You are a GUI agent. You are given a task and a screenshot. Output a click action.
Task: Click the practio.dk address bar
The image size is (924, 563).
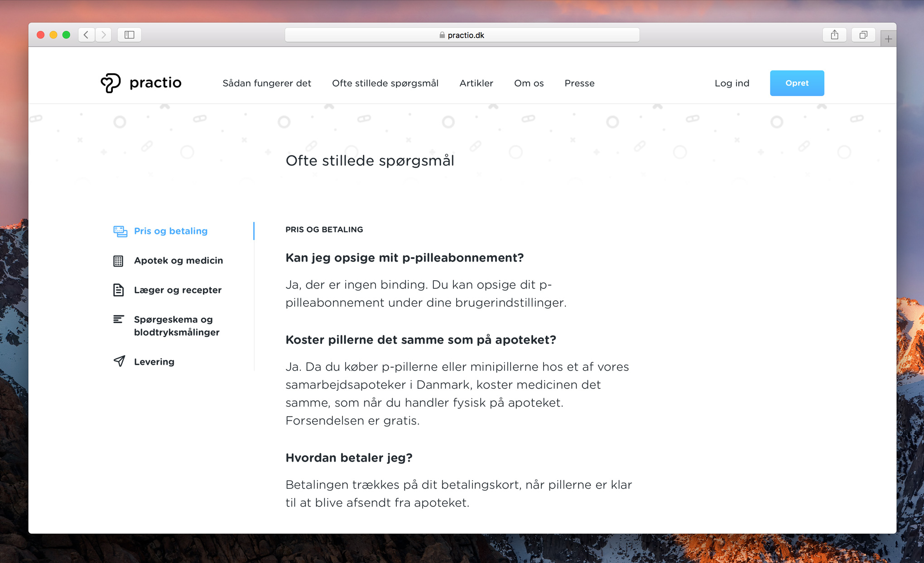(x=462, y=35)
